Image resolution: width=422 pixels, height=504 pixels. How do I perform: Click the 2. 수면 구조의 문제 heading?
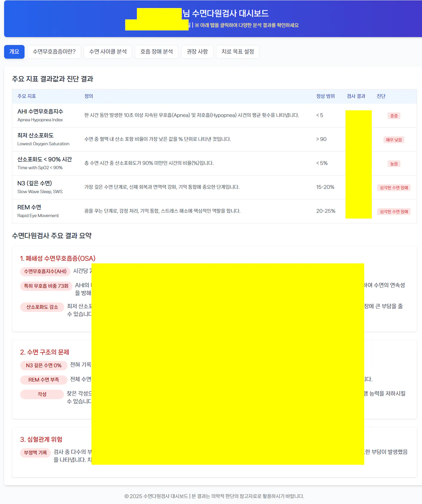coord(45,352)
